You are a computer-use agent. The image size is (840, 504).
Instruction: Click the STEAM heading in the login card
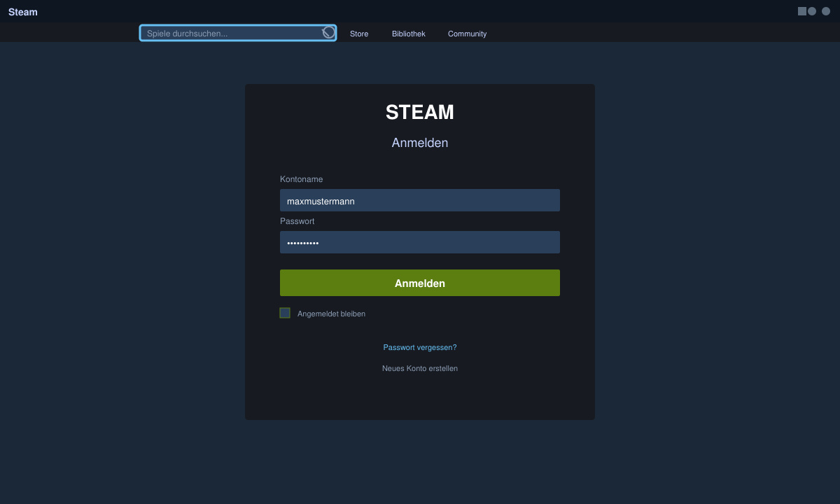coord(420,112)
